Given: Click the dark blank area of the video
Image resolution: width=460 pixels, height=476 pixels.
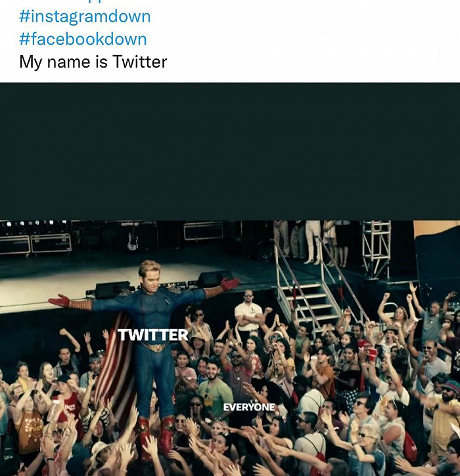Looking at the screenshot, I should [230, 151].
